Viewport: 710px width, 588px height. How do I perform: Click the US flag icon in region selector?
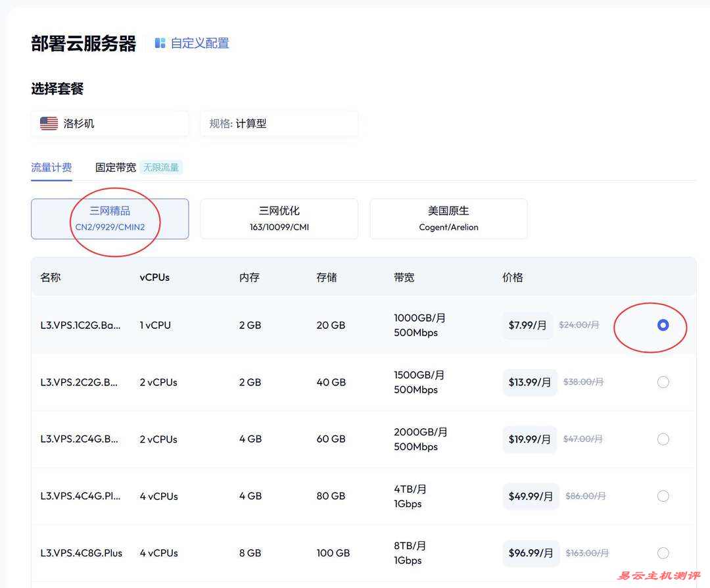coord(48,123)
